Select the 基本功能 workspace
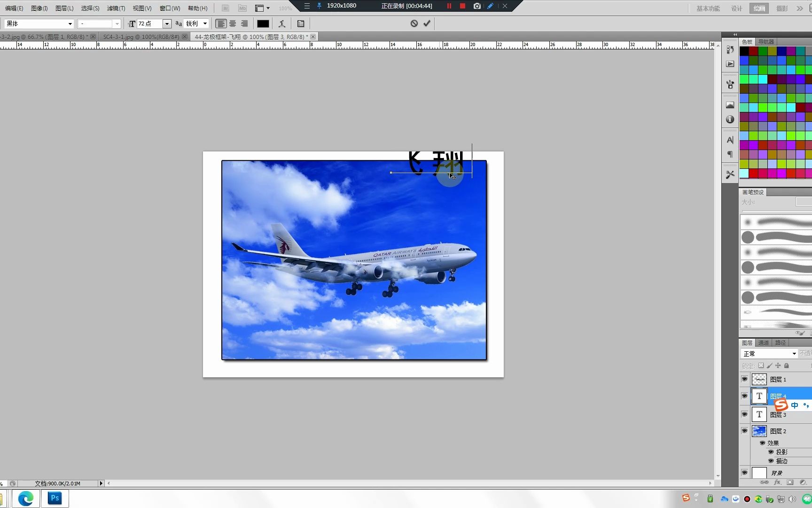The image size is (812, 508). pyautogui.click(x=708, y=8)
